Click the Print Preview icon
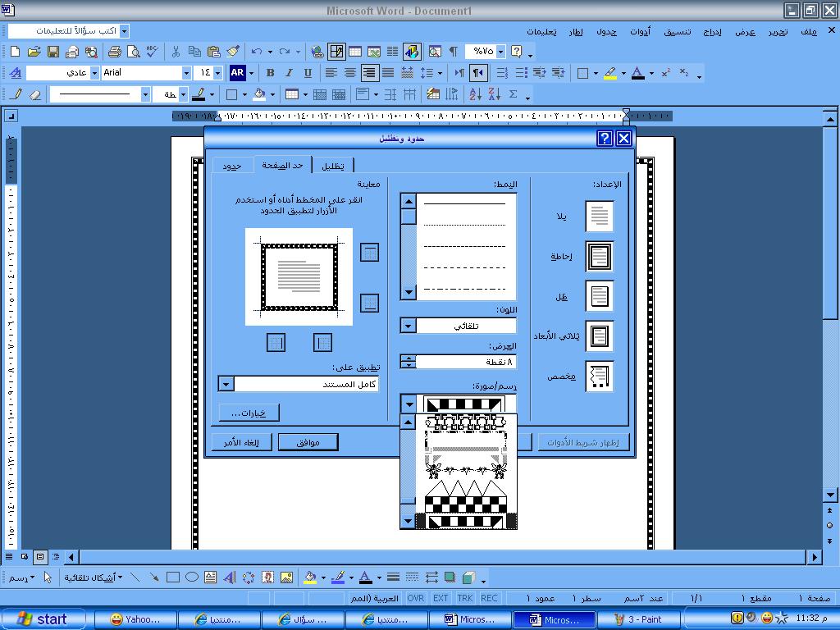This screenshot has width=840, height=630. [133, 52]
